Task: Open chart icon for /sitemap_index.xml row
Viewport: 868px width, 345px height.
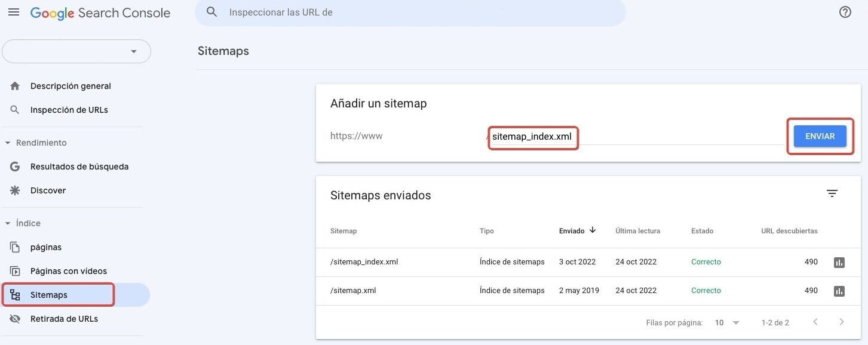Action: pyautogui.click(x=839, y=262)
